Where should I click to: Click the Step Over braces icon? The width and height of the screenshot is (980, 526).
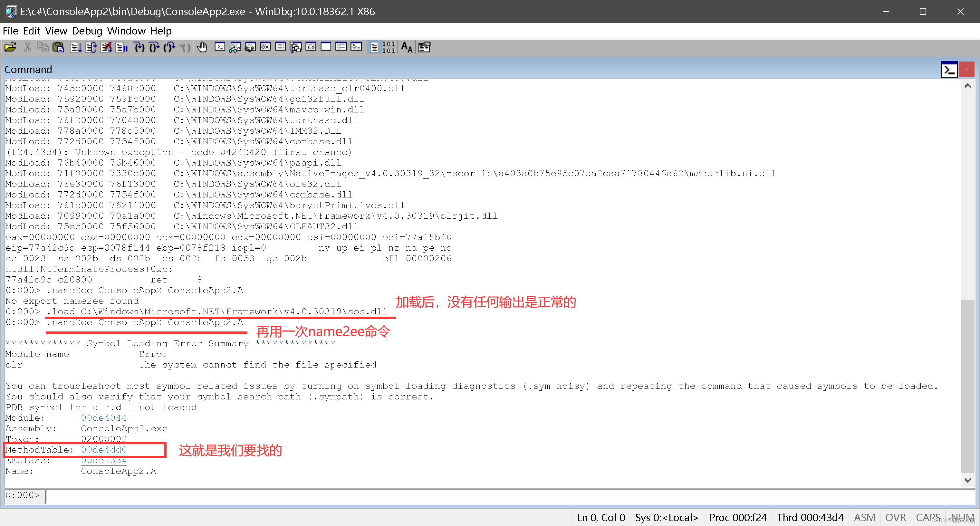pos(154,47)
